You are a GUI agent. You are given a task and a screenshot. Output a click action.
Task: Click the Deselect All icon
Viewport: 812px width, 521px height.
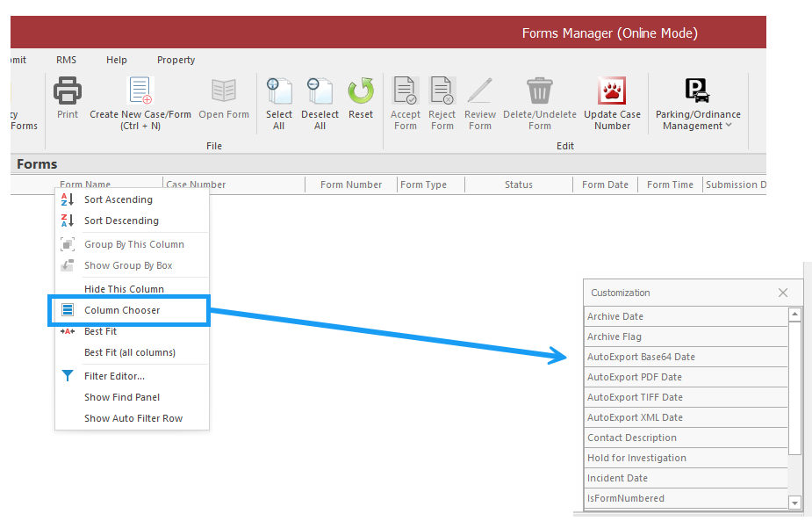[x=320, y=90]
